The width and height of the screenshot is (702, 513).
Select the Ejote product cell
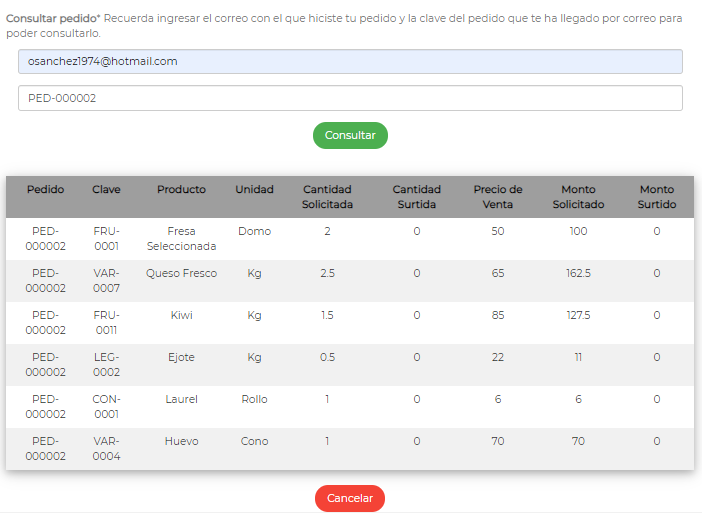click(x=181, y=357)
